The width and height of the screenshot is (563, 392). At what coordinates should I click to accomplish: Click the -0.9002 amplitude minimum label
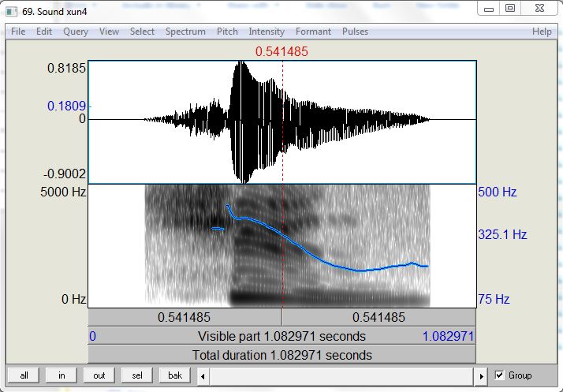tap(65, 174)
